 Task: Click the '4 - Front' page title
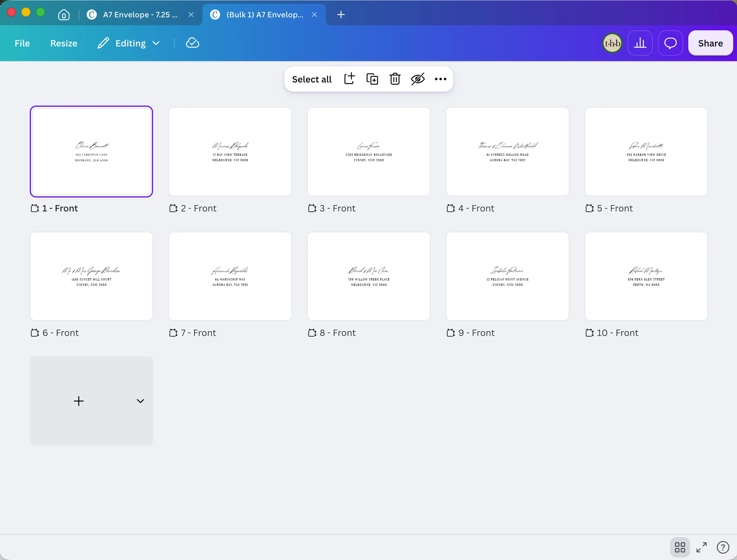coord(476,208)
